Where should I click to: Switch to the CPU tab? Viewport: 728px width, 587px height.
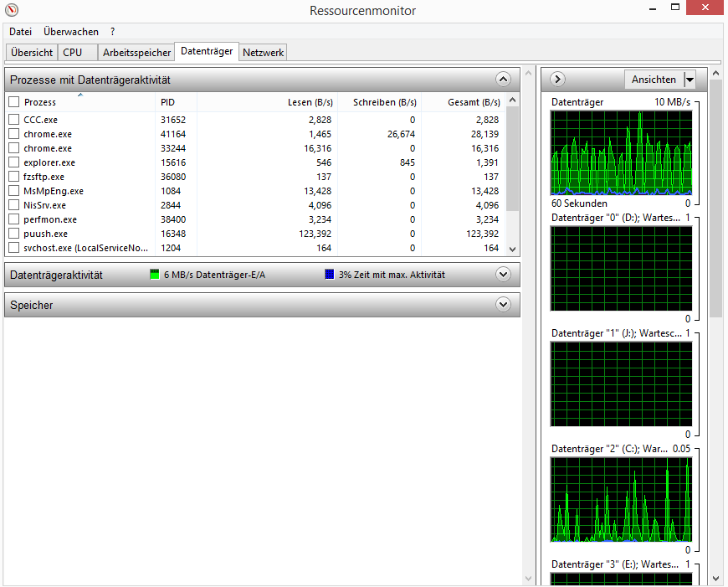pyautogui.click(x=78, y=53)
